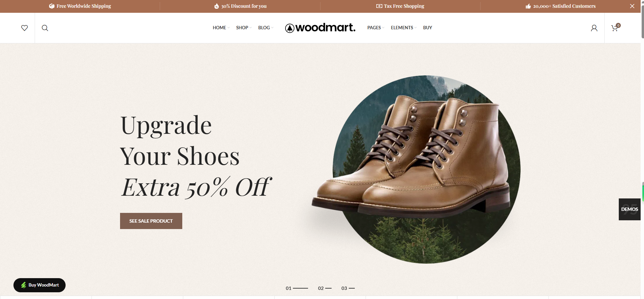
Task: Open the user account icon
Action: [x=594, y=28]
